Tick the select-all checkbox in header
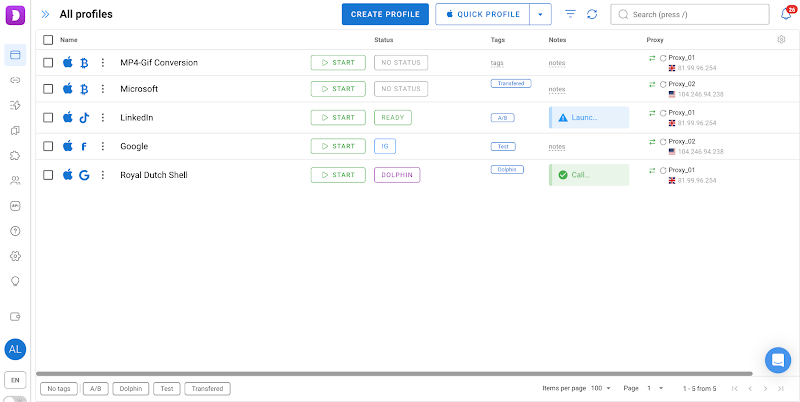The width and height of the screenshot is (800, 402). 48,40
